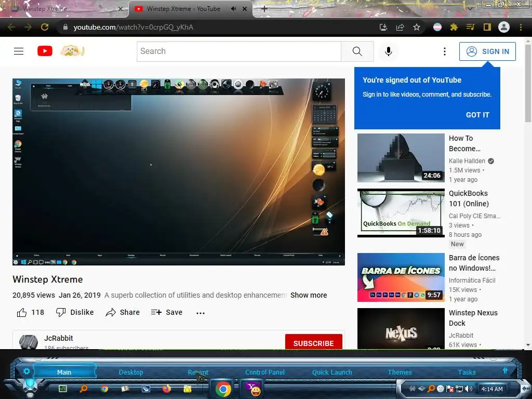This screenshot has width=532, height=399.
Task: Open JcRabbit channel name link
Action: click(x=58, y=338)
